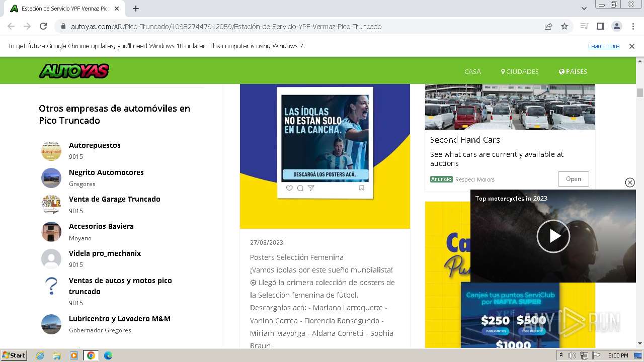Image resolution: width=644 pixels, height=362 pixels.
Task: Click the forward navigation arrow
Action: pyautogui.click(x=27, y=26)
